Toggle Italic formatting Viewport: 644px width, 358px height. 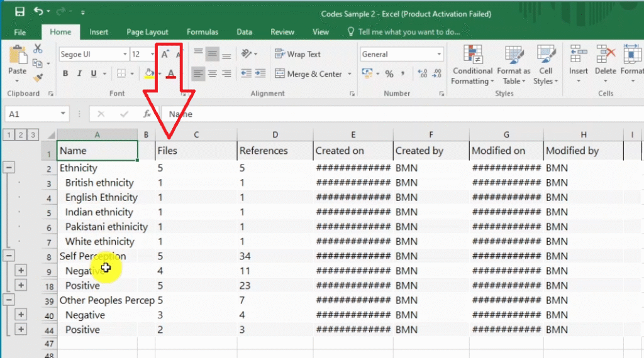80,74
